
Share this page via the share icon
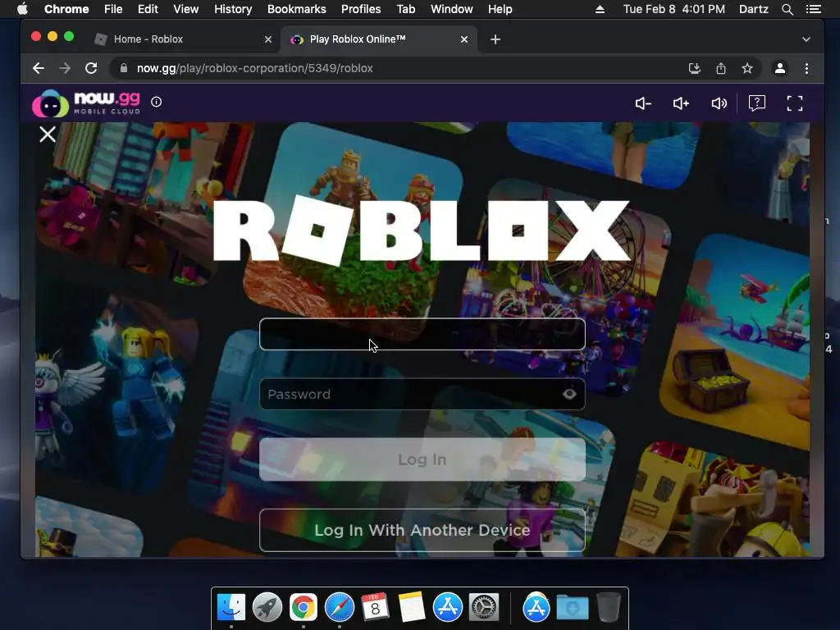click(721, 68)
